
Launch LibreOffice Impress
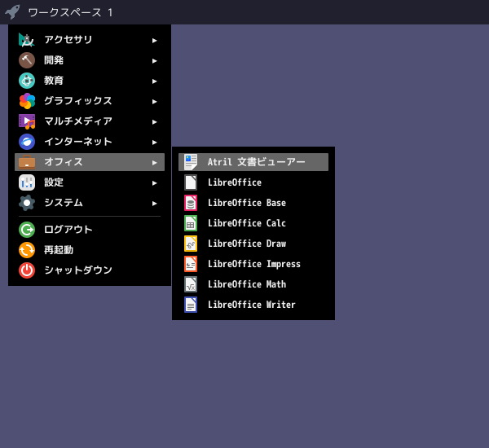coord(253,264)
